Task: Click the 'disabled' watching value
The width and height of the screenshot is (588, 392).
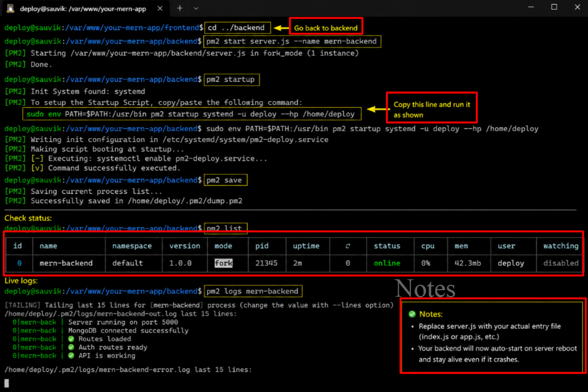Action: (561, 263)
